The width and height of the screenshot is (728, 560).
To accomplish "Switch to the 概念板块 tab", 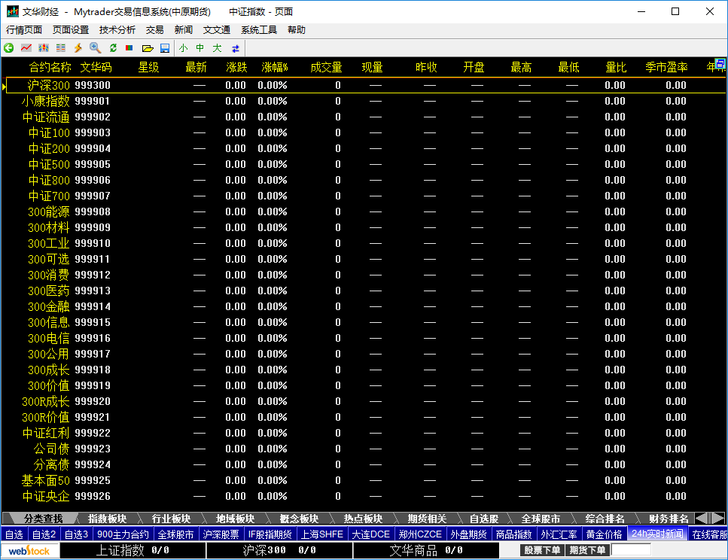I will tap(300, 519).
